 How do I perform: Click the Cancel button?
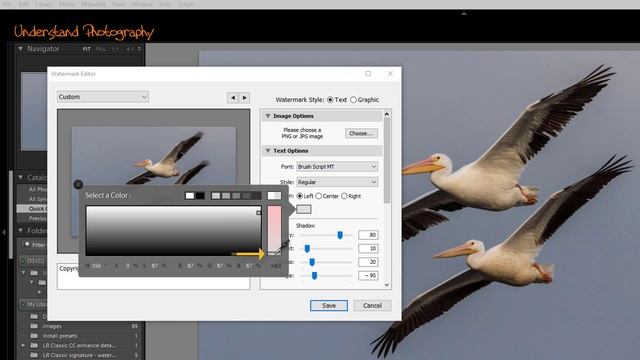[372, 305]
